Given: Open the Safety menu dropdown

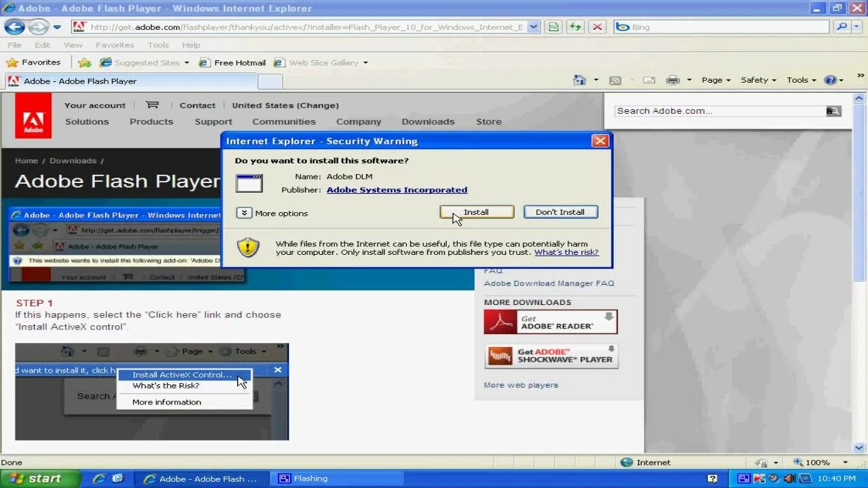Looking at the screenshot, I should (x=758, y=80).
